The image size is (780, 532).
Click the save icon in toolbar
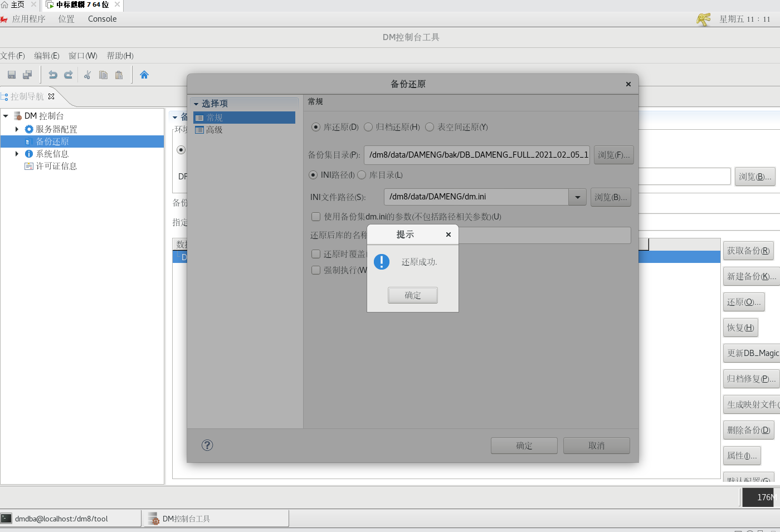click(12, 75)
